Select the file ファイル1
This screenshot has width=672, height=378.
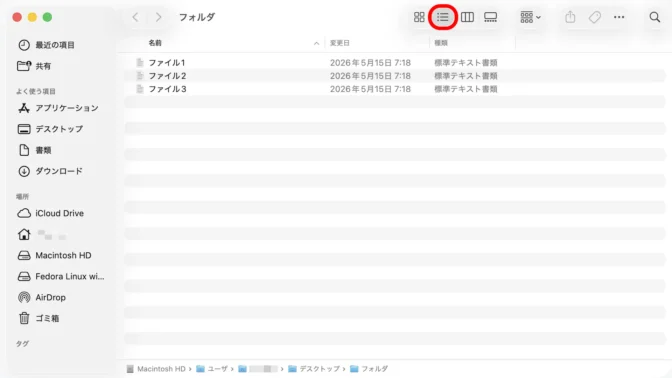click(167, 63)
